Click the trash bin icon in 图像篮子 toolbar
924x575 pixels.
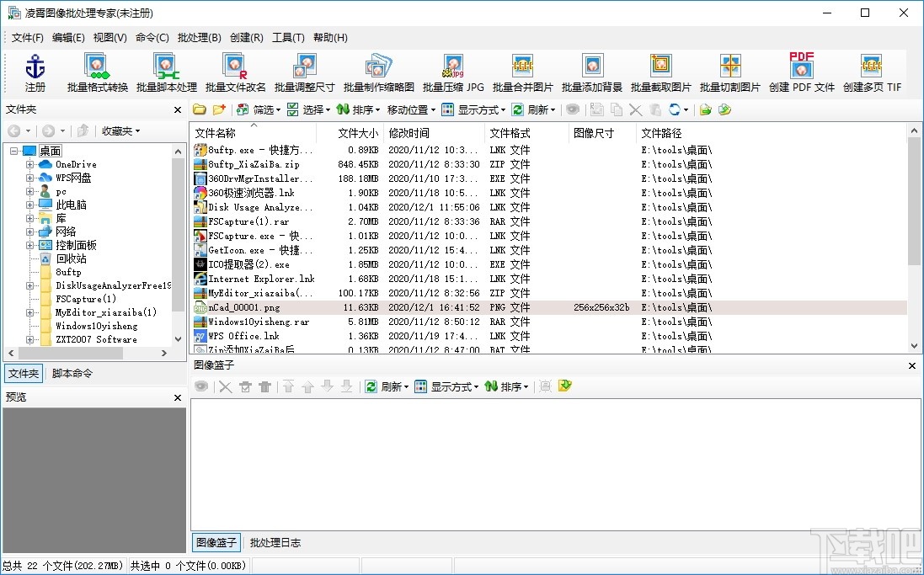[265, 386]
